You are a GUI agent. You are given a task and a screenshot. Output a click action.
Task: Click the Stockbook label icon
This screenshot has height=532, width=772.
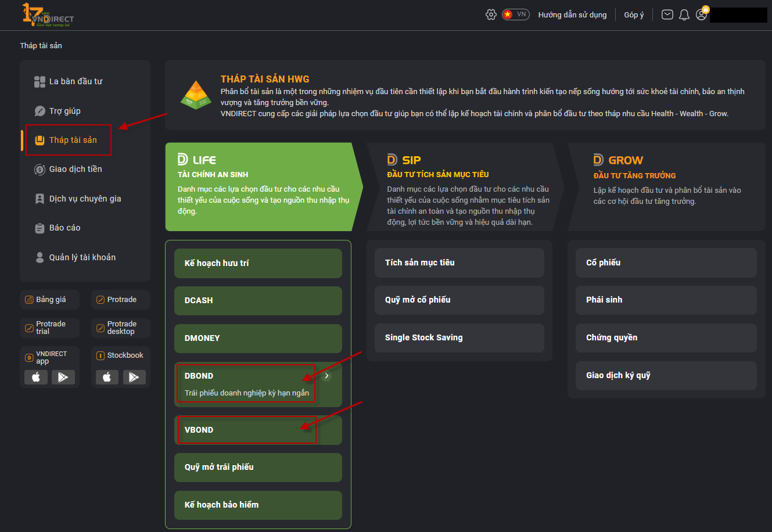tap(100, 355)
